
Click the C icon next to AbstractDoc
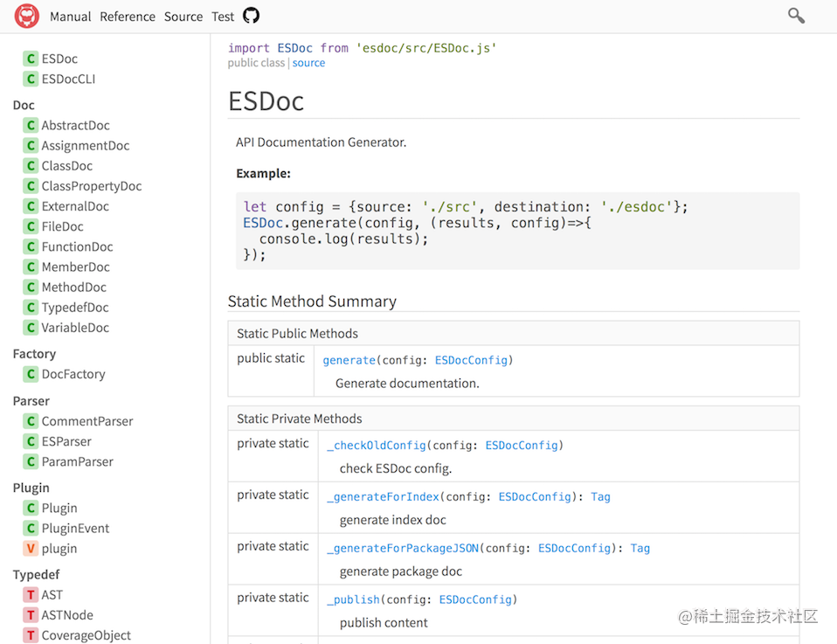31,126
